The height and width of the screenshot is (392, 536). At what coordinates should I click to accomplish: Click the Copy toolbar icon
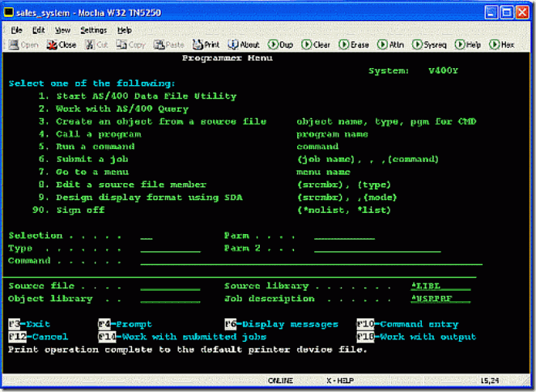click(131, 45)
